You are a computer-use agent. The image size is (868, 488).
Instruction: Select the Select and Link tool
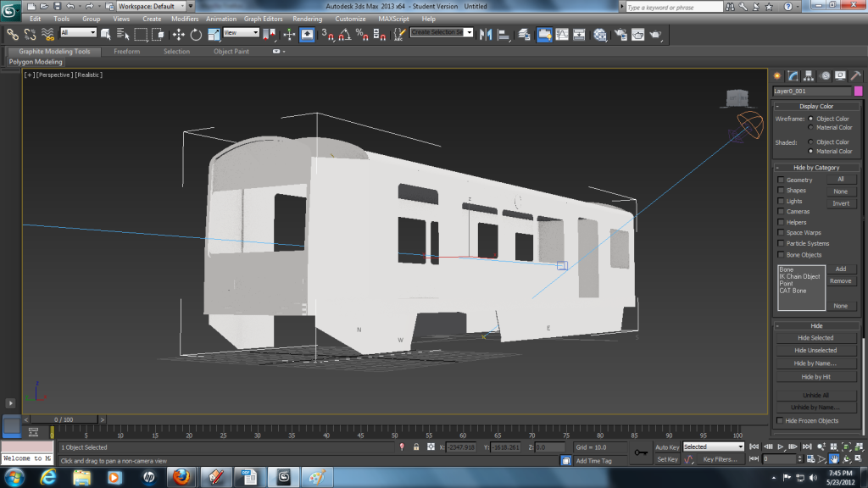pyautogui.click(x=12, y=35)
